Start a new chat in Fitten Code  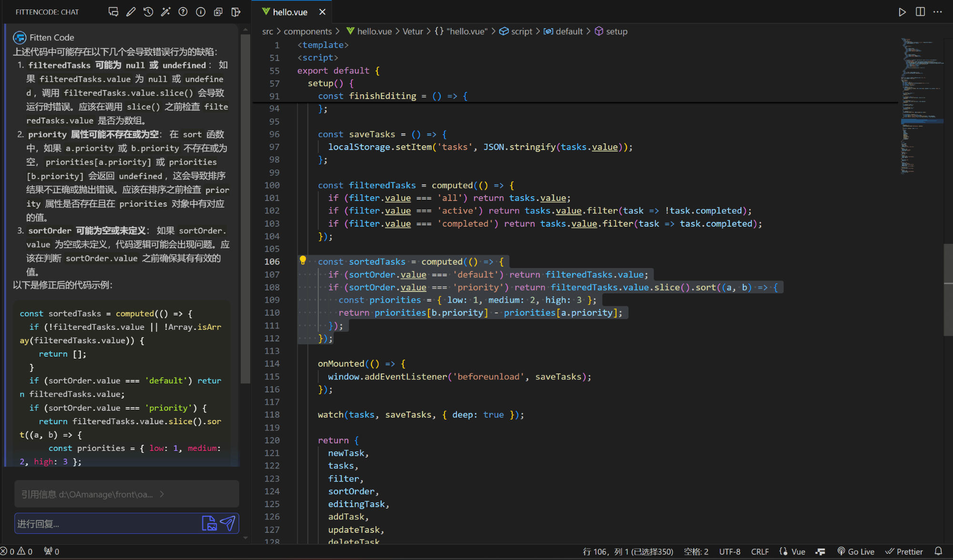113,12
